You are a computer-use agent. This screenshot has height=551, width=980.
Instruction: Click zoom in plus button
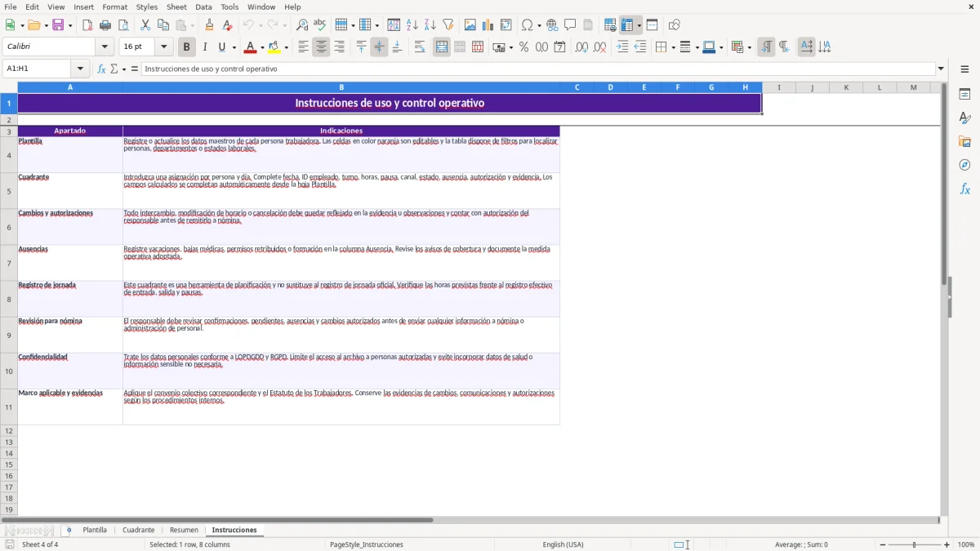point(947,544)
